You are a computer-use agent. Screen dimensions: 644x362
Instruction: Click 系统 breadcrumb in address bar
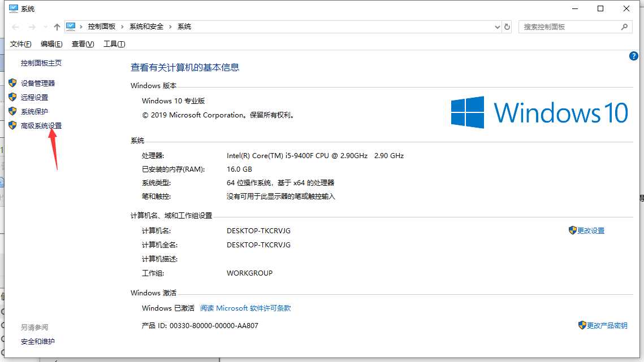(184, 27)
